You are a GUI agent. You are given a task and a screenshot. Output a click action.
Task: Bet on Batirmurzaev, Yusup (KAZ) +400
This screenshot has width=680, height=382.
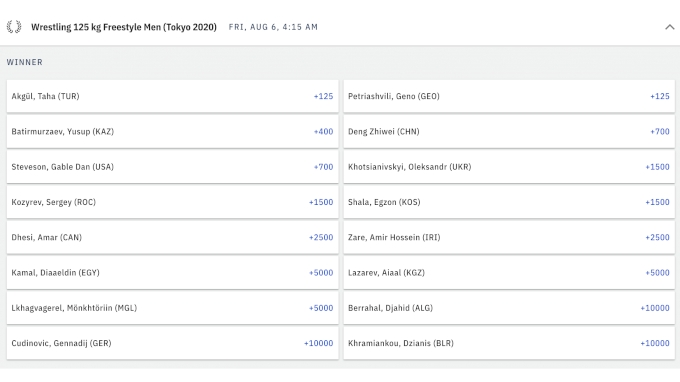point(173,131)
